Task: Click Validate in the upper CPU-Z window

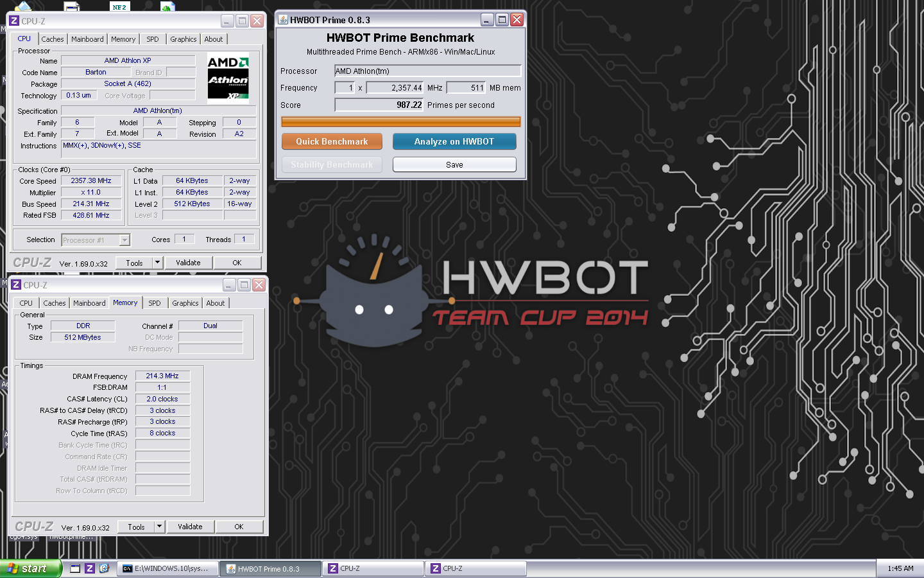Action: [188, 263]
